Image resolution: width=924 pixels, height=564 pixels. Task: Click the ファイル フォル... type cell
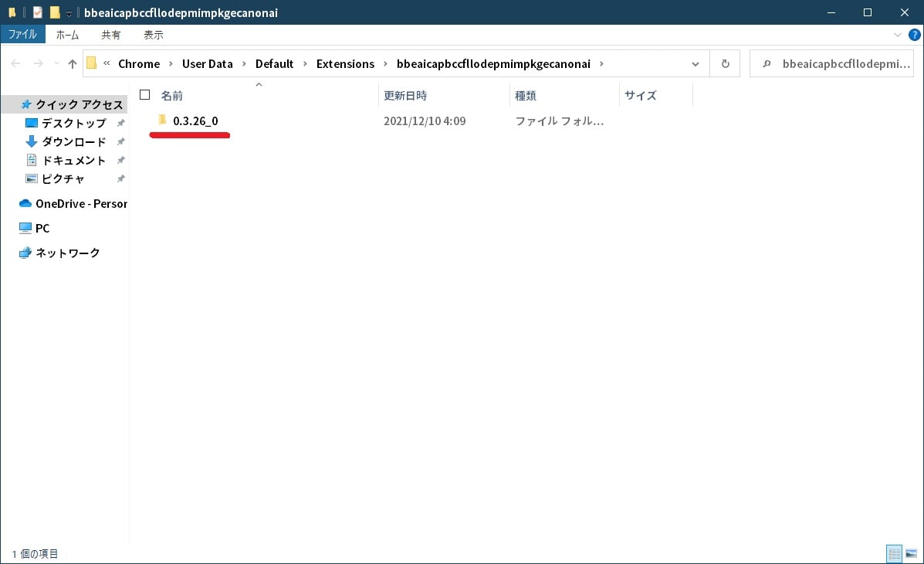[559, 121]
